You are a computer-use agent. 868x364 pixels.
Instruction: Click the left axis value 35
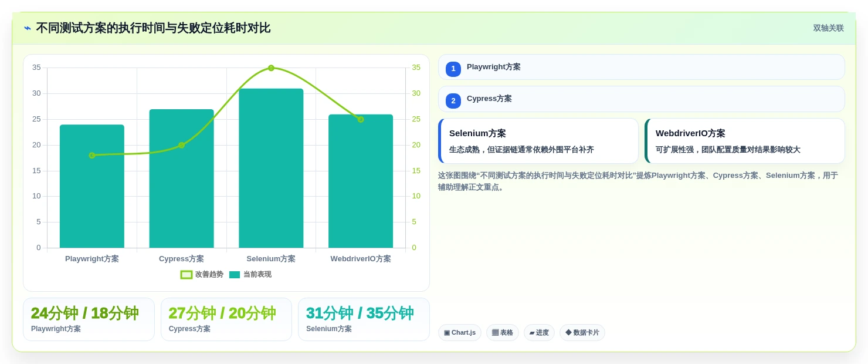point(36,68)
